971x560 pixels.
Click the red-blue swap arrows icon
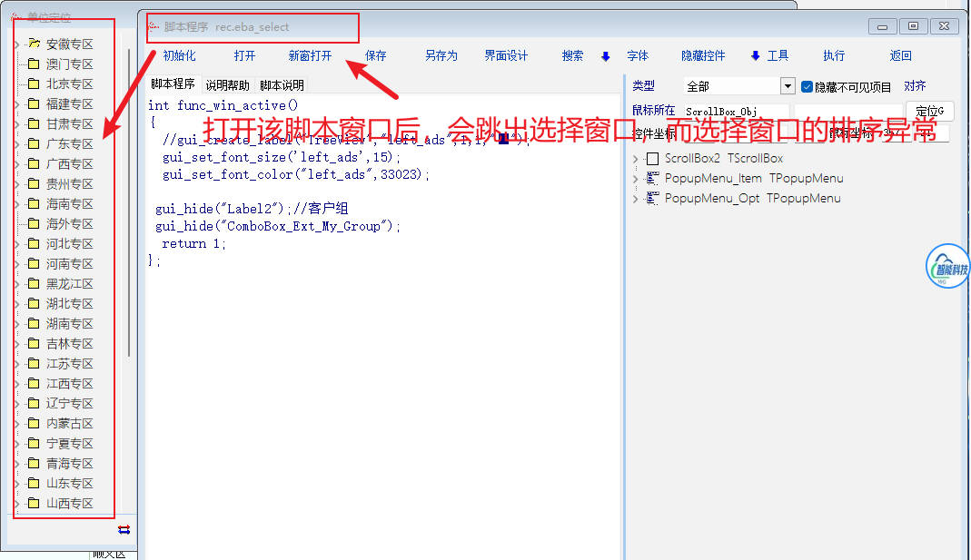[x=124, y=529]
